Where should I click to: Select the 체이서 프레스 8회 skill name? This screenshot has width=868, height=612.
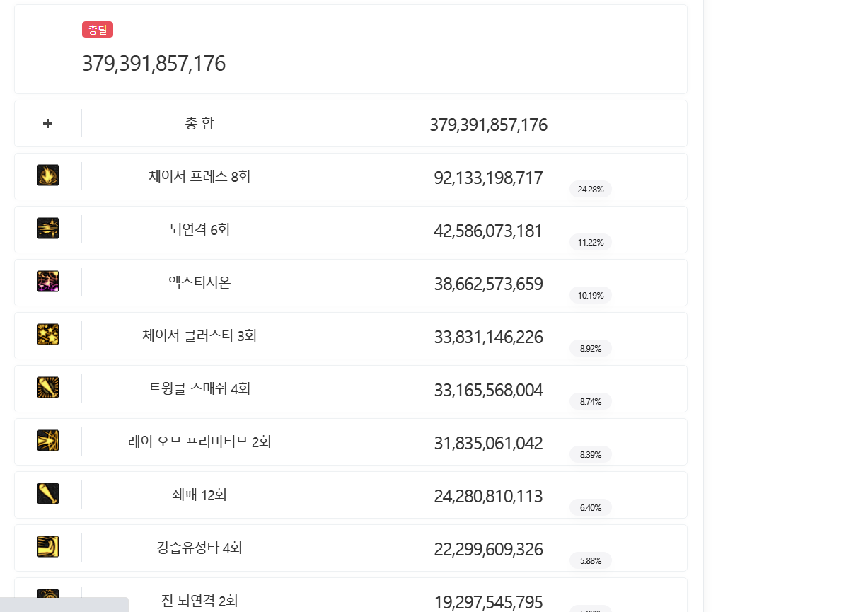[199, 176]
